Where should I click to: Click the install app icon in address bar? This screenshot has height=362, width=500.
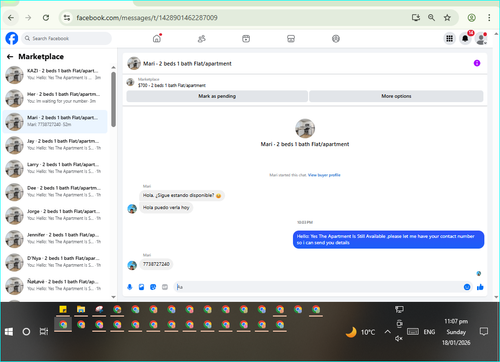[416, 18]
